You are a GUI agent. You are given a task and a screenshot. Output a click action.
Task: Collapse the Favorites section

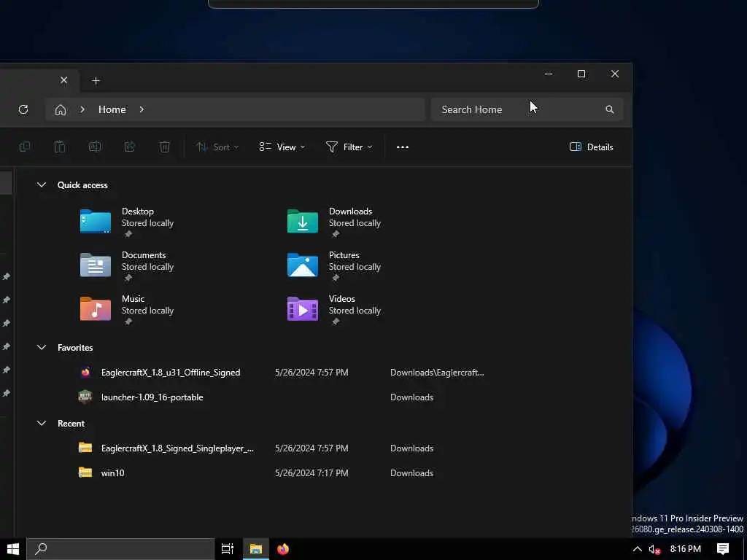coord(42,348)
